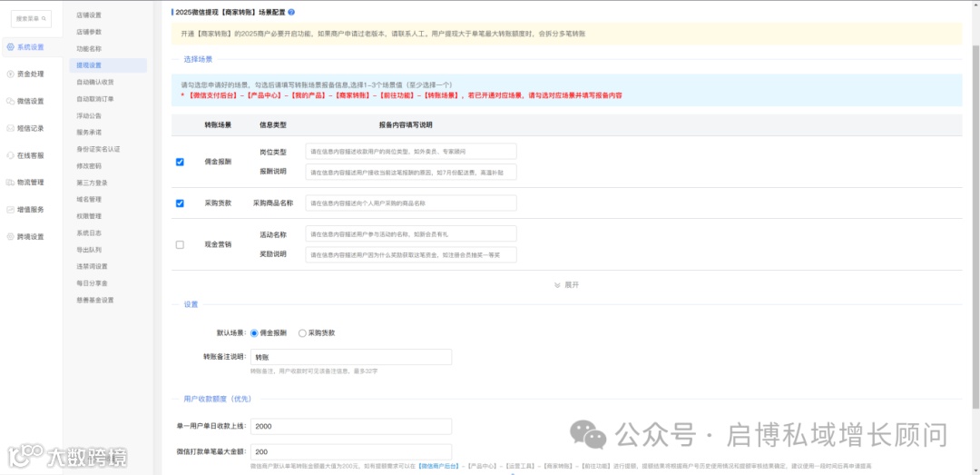The image size is (980, 475).
Task: Go to 店铺参数 submenu
Action: (89, 31)
